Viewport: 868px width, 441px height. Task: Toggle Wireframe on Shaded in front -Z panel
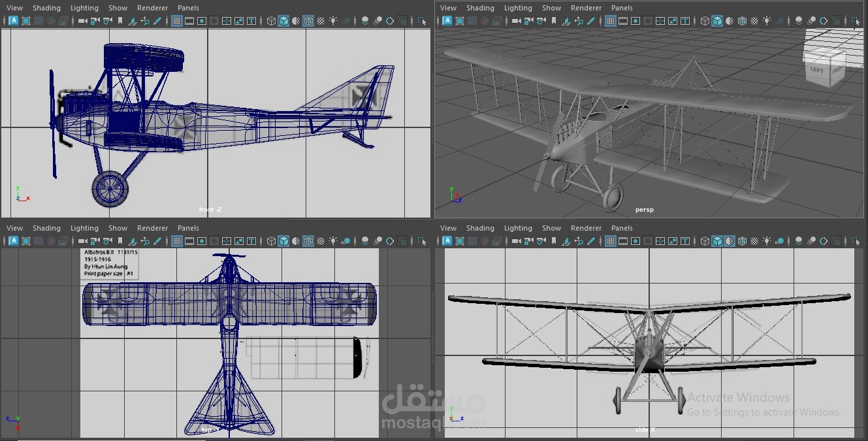[x=308, y=21]
